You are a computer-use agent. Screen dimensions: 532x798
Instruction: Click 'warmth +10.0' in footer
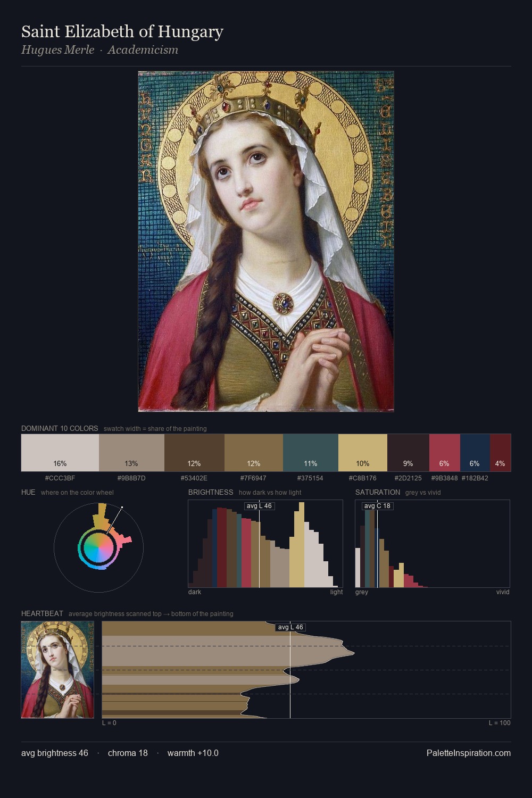click(x=193, y=753)
